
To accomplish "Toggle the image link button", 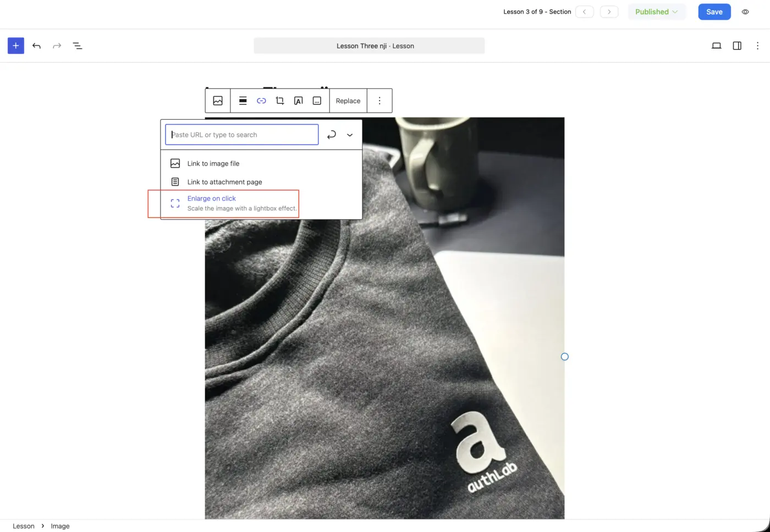I will 261,101.
